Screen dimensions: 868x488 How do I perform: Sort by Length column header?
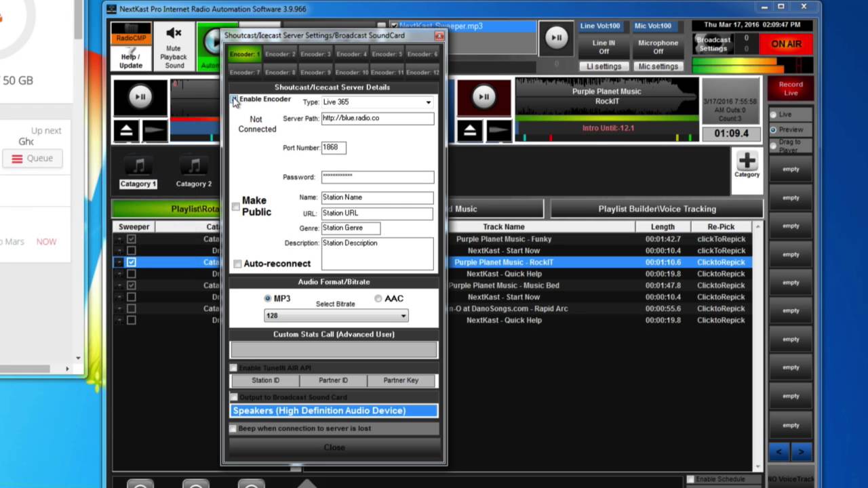tap(663, 227)
